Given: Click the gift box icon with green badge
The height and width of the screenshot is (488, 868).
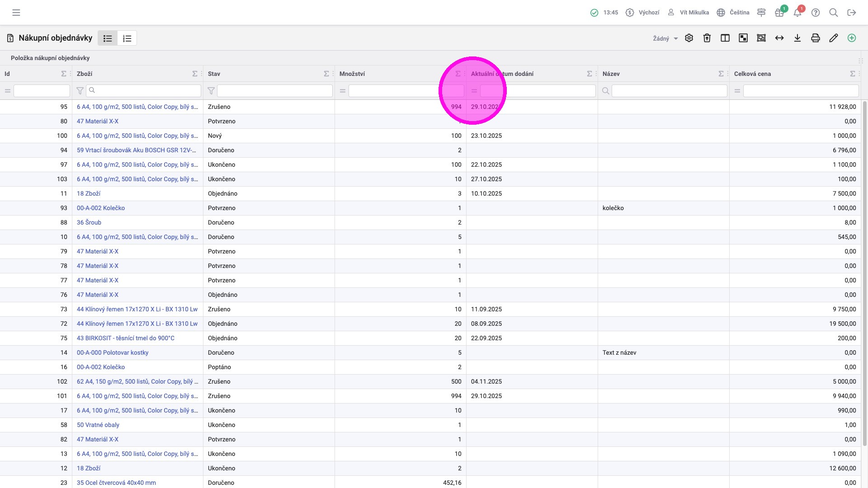Looking at the screenshot, I should pyautogui.click(x=779, y=13).
